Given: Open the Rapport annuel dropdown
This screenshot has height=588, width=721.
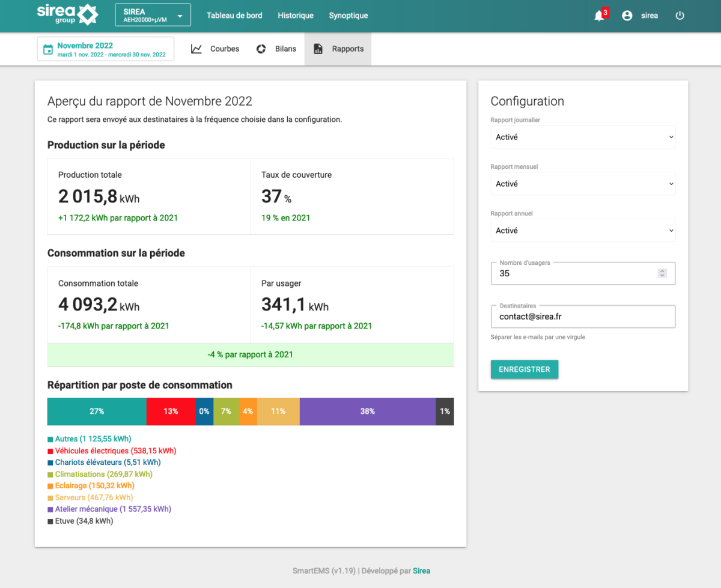Looking at the screenshot, I should [x=583, y=231].
